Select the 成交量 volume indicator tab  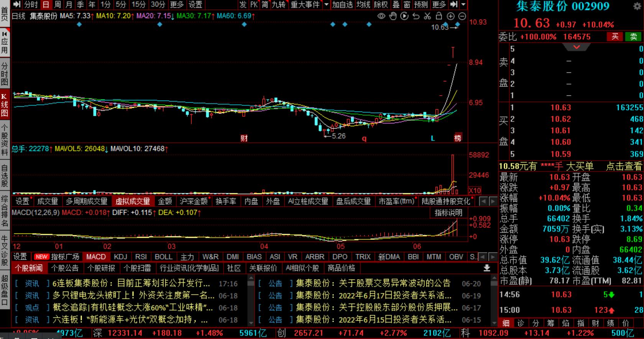coord(48,201)
